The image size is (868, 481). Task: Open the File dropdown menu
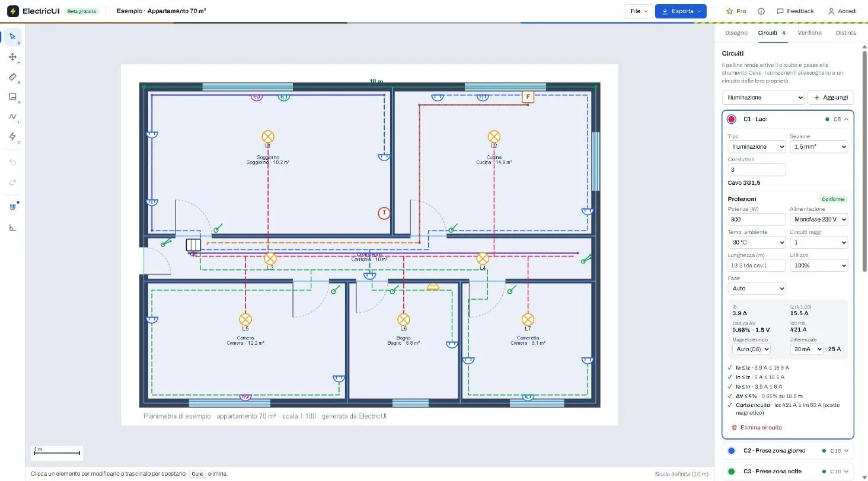[x=639, y=11]
